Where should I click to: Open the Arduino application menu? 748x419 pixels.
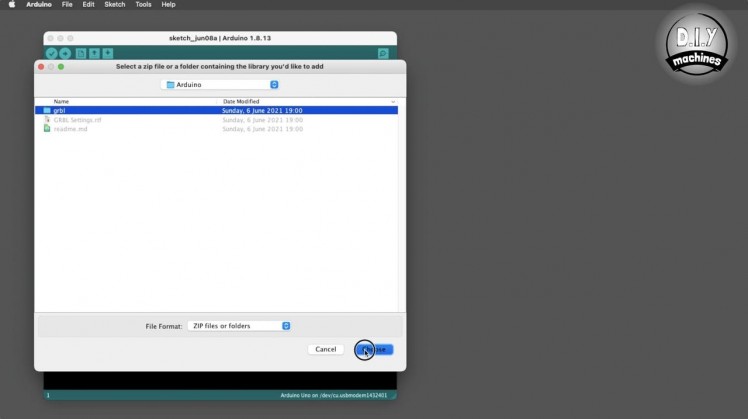tap(39, 4)
